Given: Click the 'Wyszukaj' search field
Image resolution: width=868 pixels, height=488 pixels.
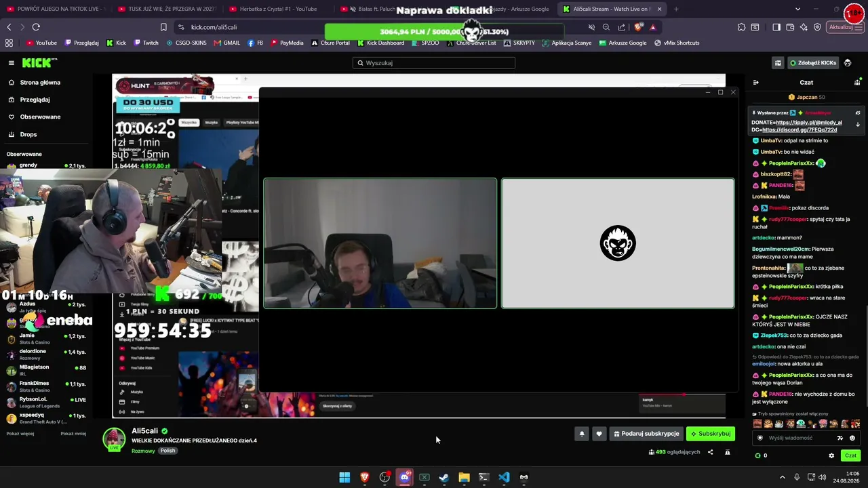Looking at the screenshot, I should (x=434, y=63).
